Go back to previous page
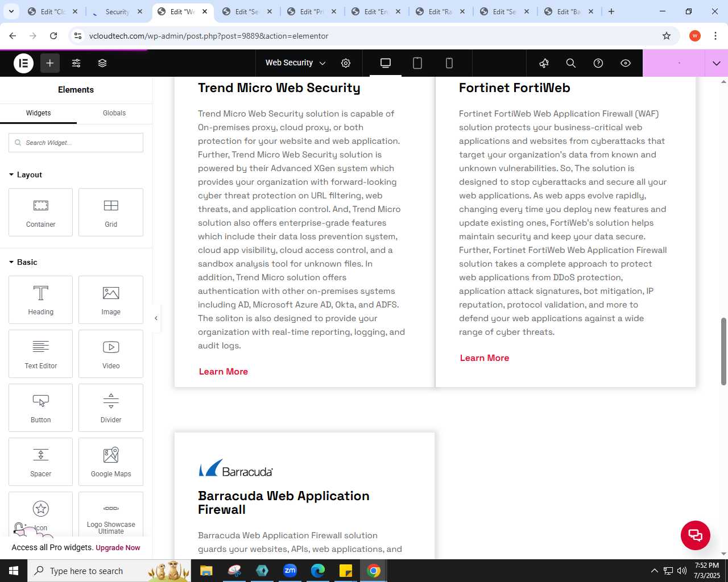728x582 pixels. 13,36
